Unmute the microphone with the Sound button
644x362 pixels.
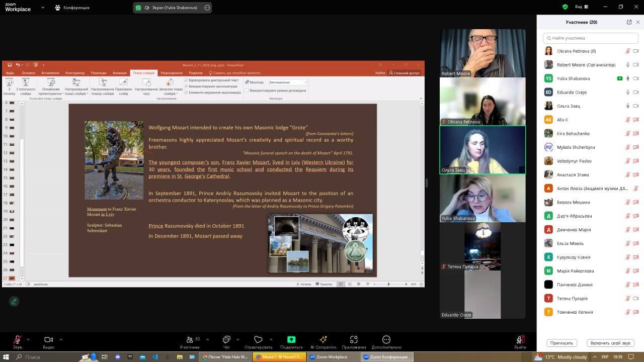[17, 340]
